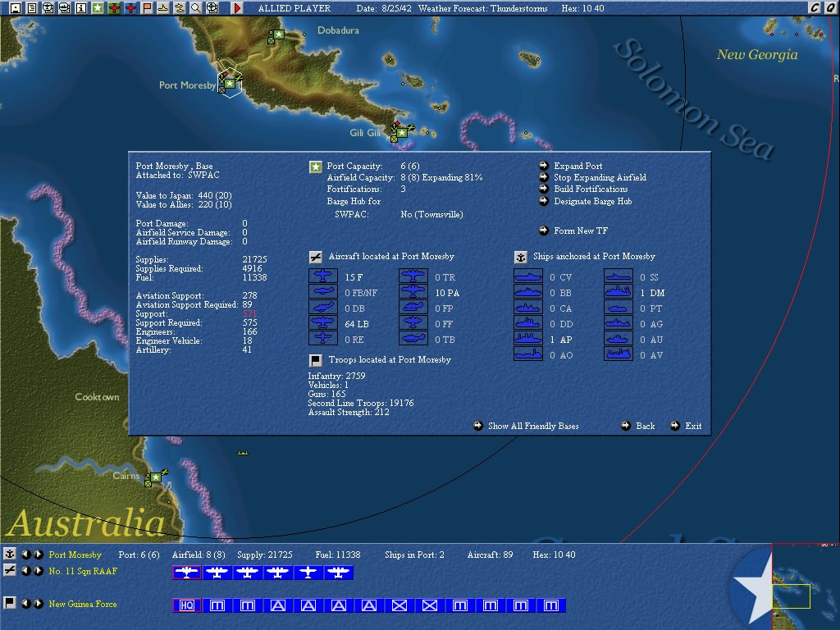Click the flag icon beside 'Troops located at Port Moresby'
The height and width of the screenshot is (630, 840).
pos(316,360)
